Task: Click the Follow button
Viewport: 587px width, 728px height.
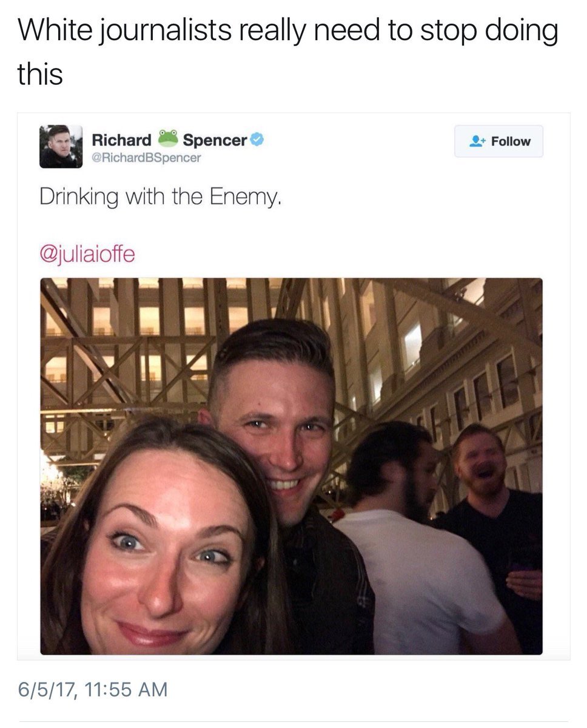Action: tap(498, 141)
